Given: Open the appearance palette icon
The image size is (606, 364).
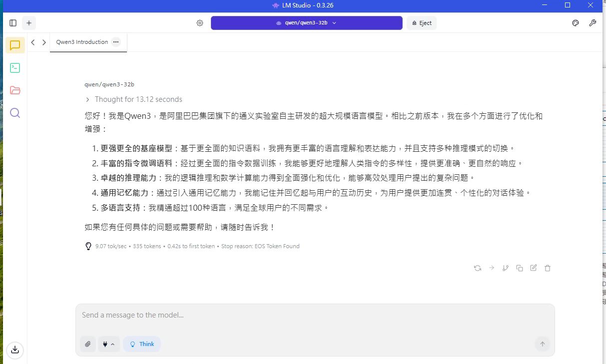Looking at the screenshot, I should click(x=575, y=23).
